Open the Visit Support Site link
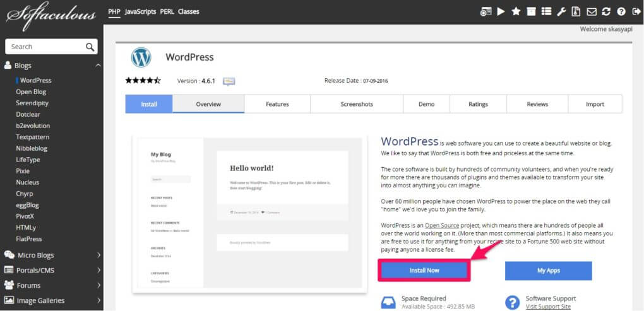The height and width of the screenshot is (311, 644). pos(548,307)
